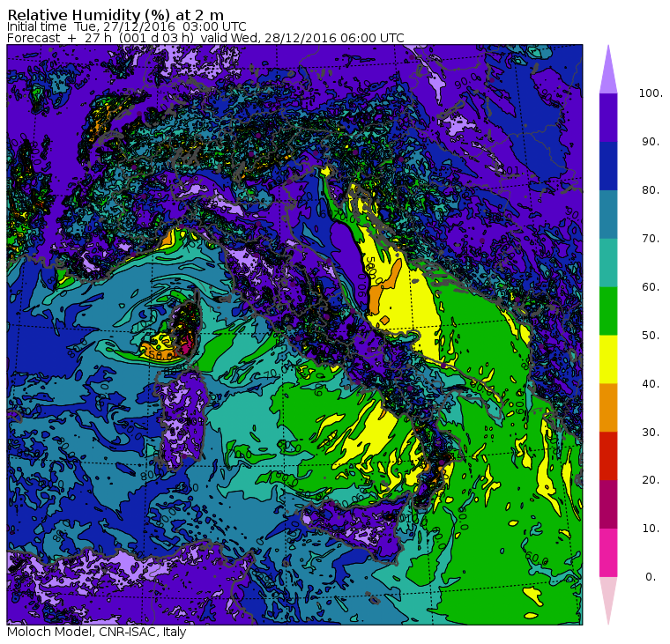Click the '40.' colorbar label

[x=651, y=383]
